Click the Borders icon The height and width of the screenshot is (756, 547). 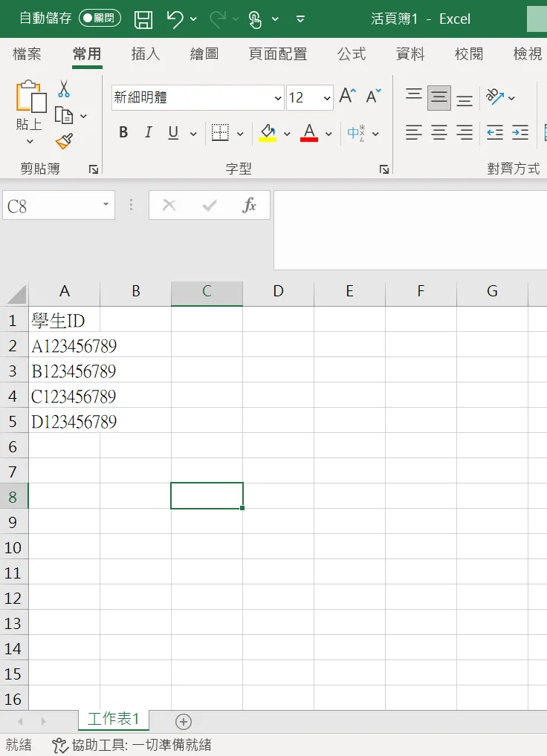(x=220, y=133)
